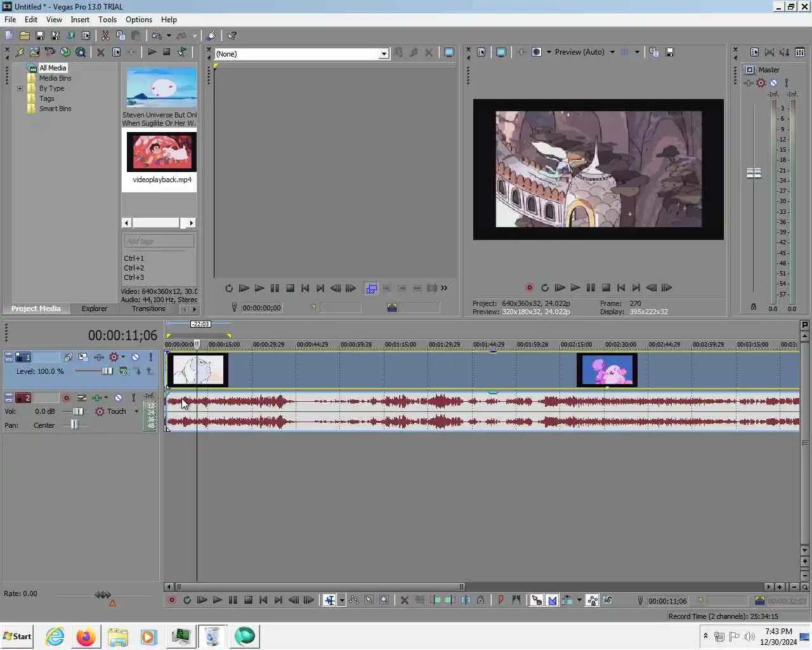Open the Split Screen View dropdown arrow

click(x=549, y=52)
